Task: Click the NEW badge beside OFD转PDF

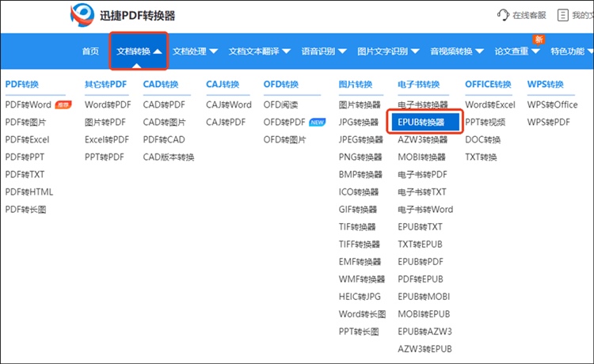Action: (x=318, y=123)
